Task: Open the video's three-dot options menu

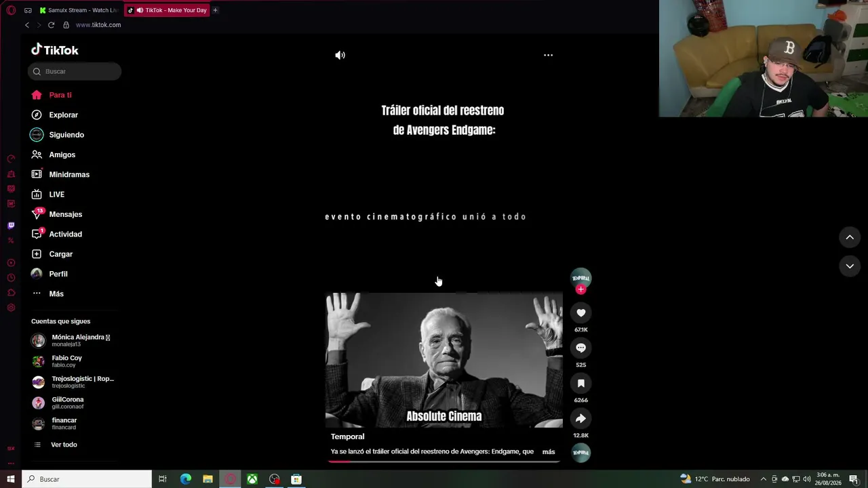Action: click(548, 55)
